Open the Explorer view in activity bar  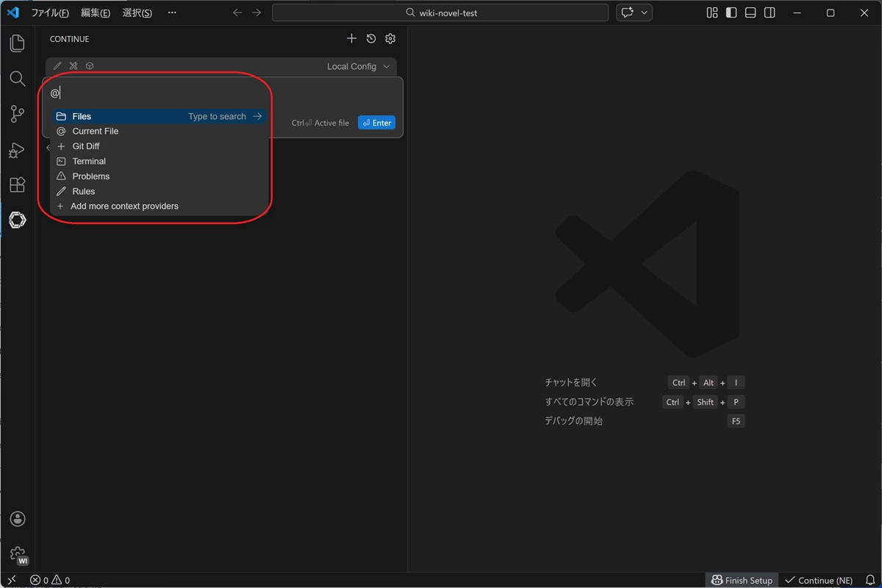coord(17,43)
